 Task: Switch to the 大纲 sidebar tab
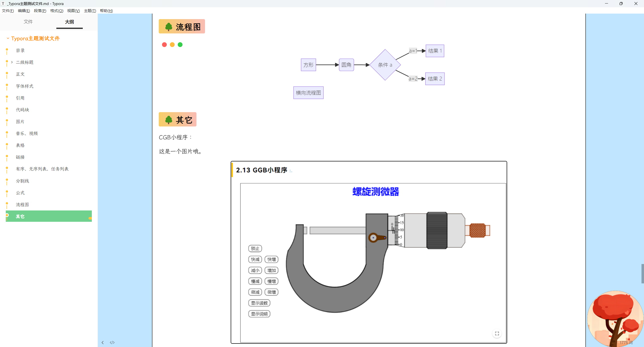click(x=69, y=22)
